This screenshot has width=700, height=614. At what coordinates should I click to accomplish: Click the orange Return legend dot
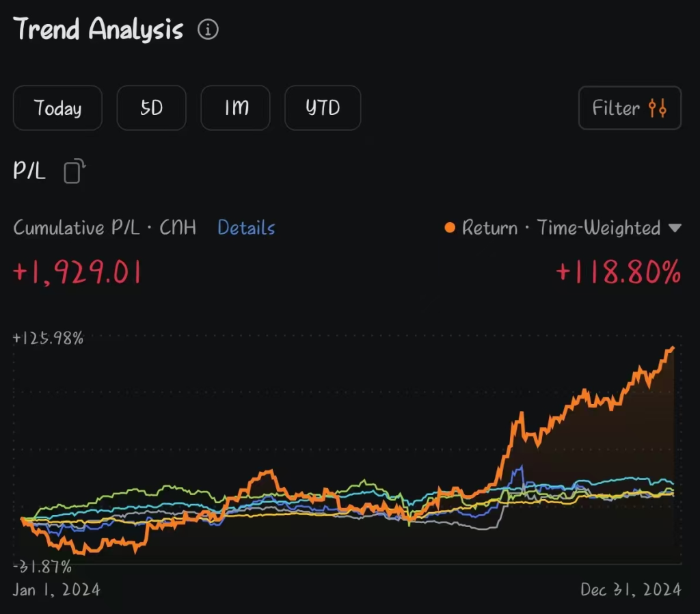(449, 228)
